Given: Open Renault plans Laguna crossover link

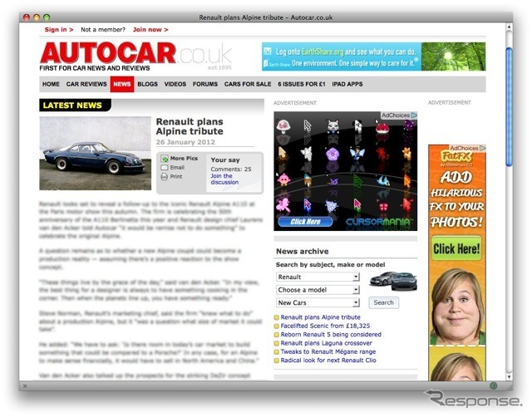Looking at the screenshot, I should tap(326, 343).
